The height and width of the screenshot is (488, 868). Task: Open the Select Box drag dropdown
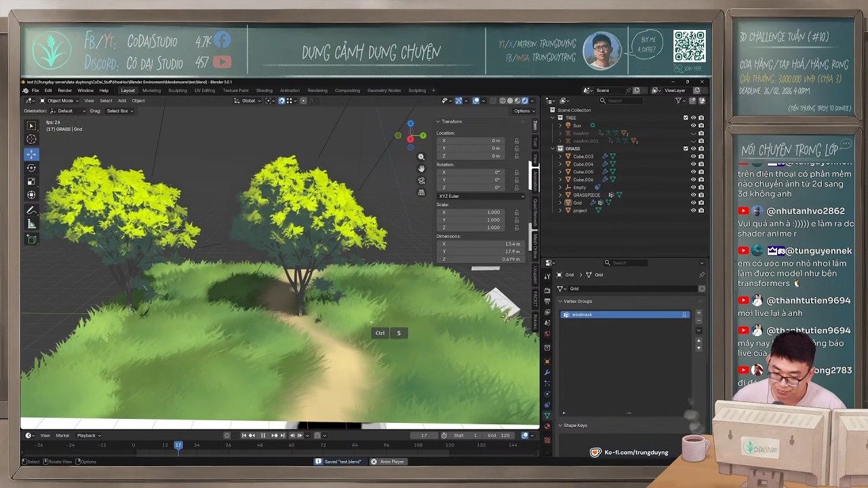click(119, 110)
